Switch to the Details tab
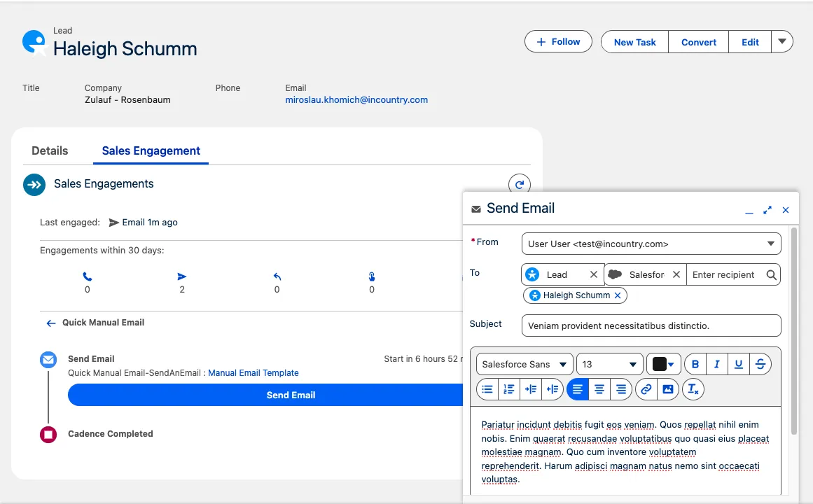Image resolution: width=813 pixels, height=504 pixels. 50,150
